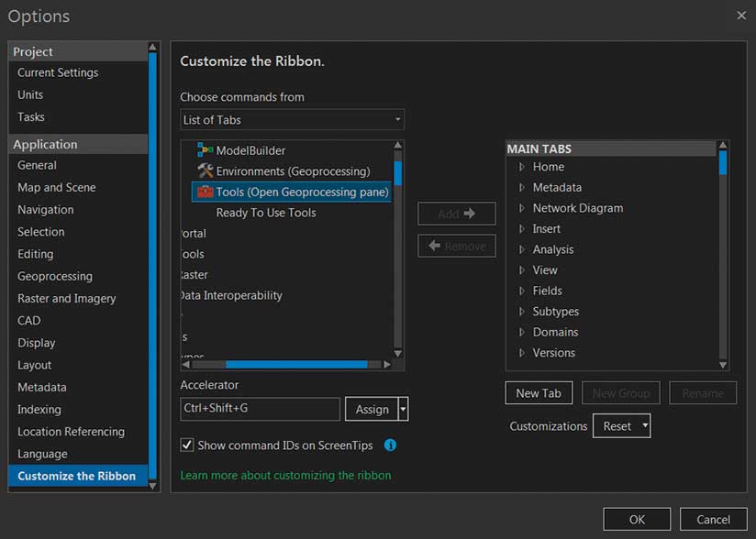Open the 'List of Tabs' dropdown
This screenshot has height=539, width=756.
point(292,120)
